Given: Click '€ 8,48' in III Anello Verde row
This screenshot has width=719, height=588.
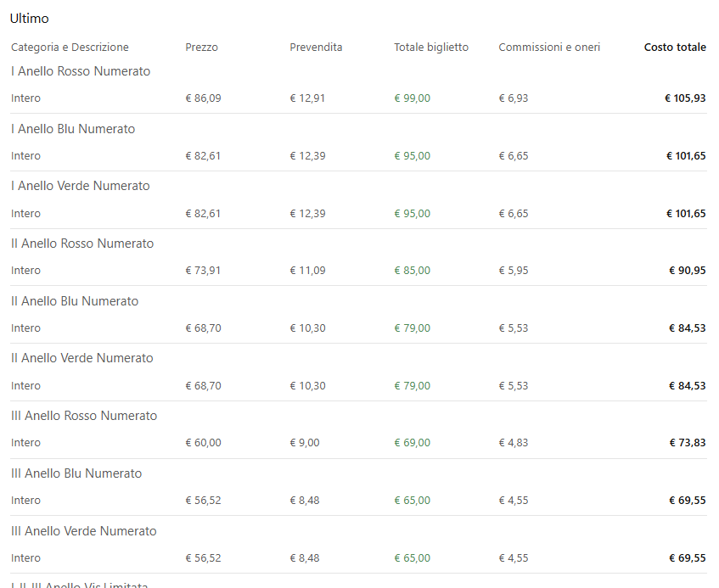Looking at the screenshot, I should 305,558.
